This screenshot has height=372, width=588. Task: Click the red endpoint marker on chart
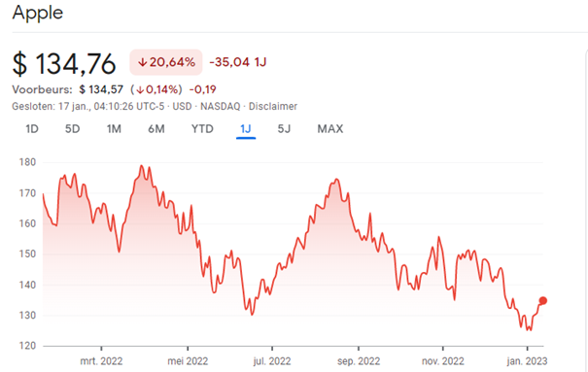pyautogui.click(x=542, y=300)
